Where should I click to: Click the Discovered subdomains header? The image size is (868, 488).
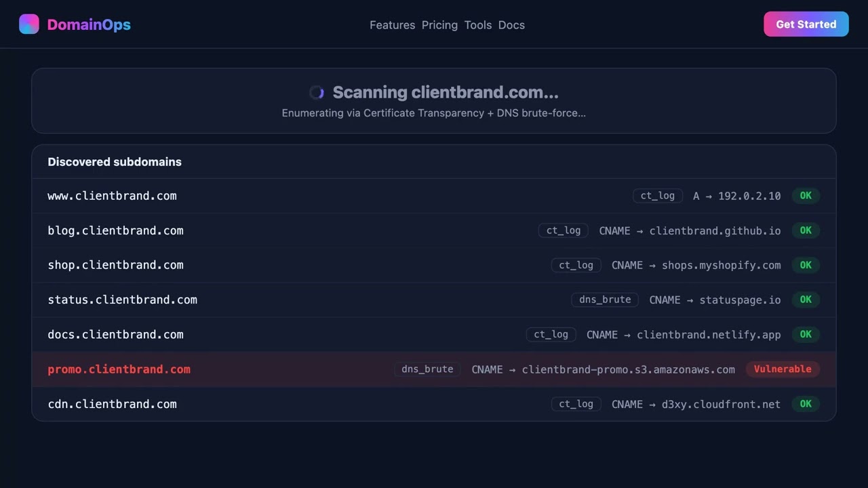pyautogui.click(x=115, y=162)
